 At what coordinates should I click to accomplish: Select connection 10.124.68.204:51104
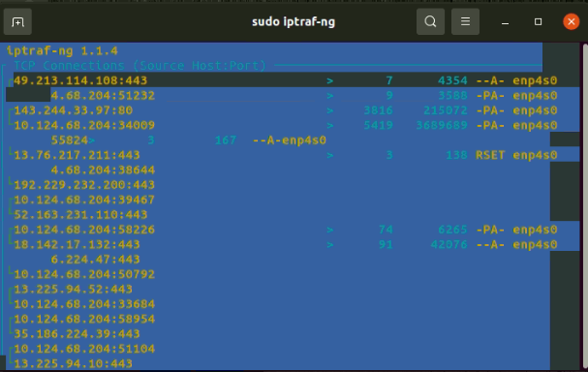[84, 349]
